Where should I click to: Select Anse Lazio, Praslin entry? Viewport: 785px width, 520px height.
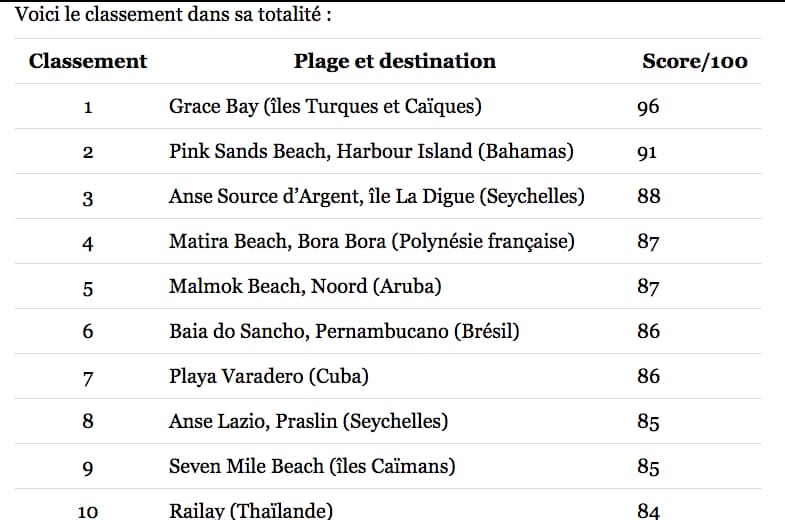308,421
